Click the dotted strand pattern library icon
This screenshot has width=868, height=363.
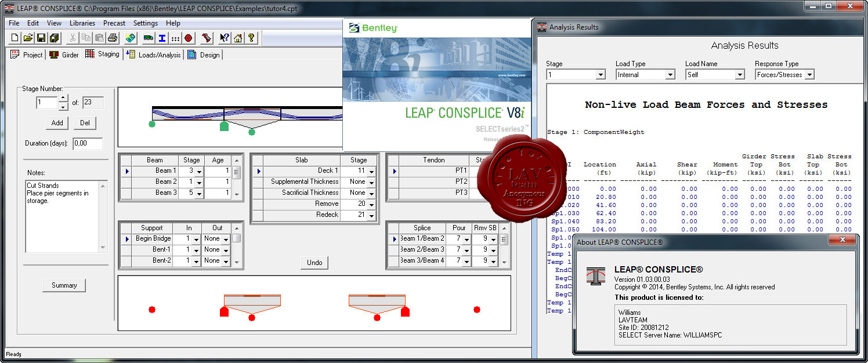tap(175, 38)
